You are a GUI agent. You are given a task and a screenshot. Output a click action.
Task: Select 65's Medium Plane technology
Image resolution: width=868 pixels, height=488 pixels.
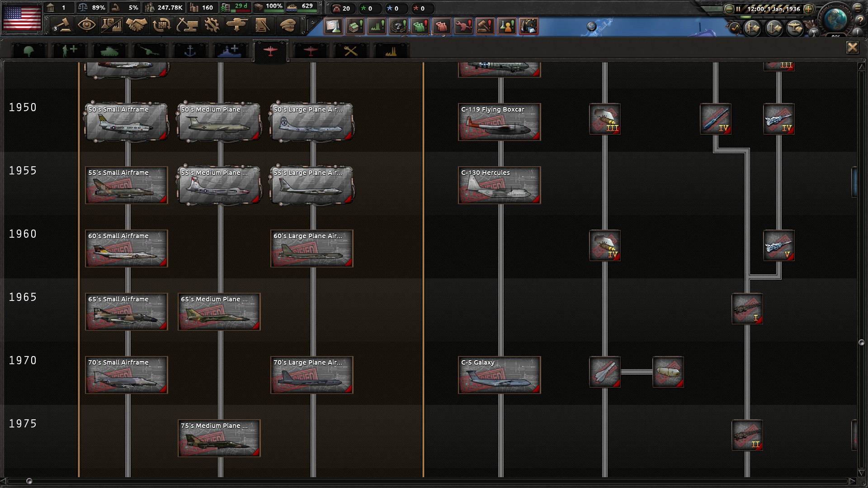[219, 312]
